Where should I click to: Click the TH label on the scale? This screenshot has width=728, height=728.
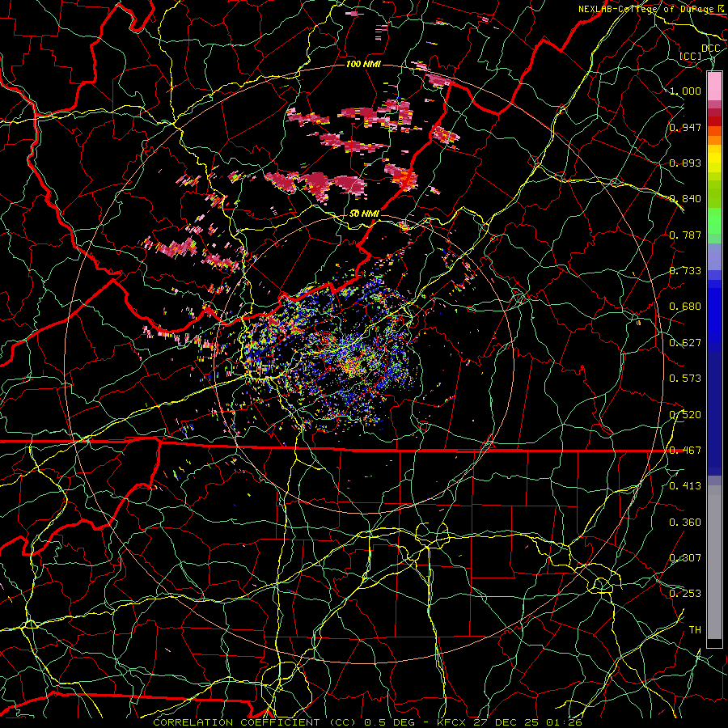tap(695, 630)
